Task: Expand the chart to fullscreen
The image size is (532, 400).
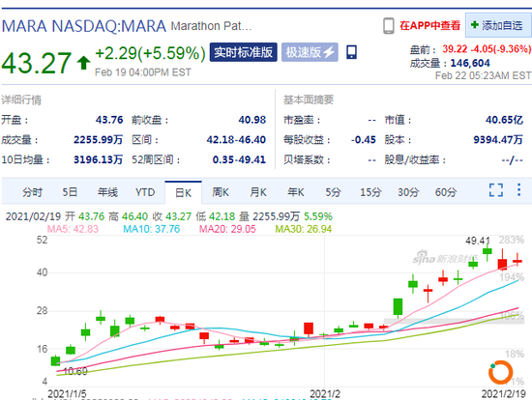Action: tap(496, 189)
